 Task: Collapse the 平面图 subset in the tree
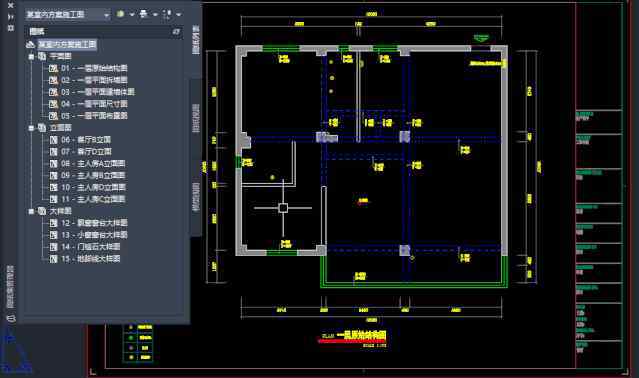[31, 56]
